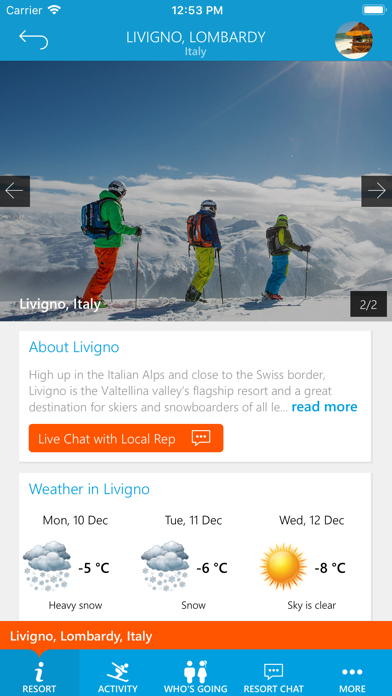Viewport: 392px width, 696px height.
Task: Switch to Who's Going tab
Action: [x=196, y=673]
